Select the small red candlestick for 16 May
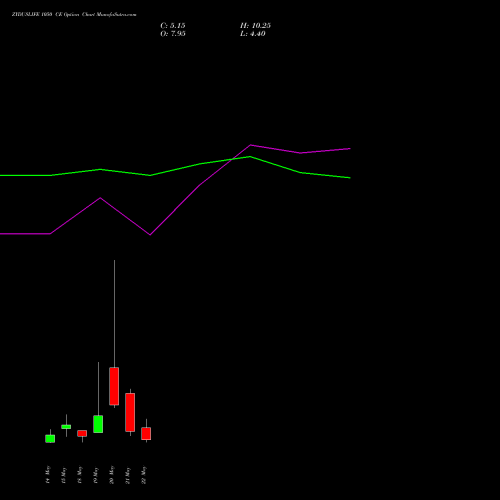The width and height of the screenshot is (500, 500). 82,433
